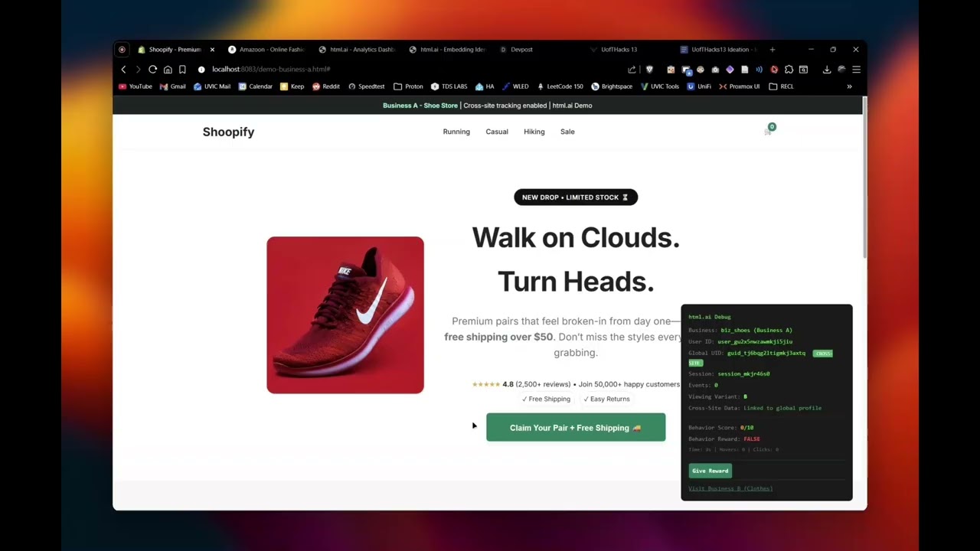Open UVIC Tools bookmark

pos(659,86)
